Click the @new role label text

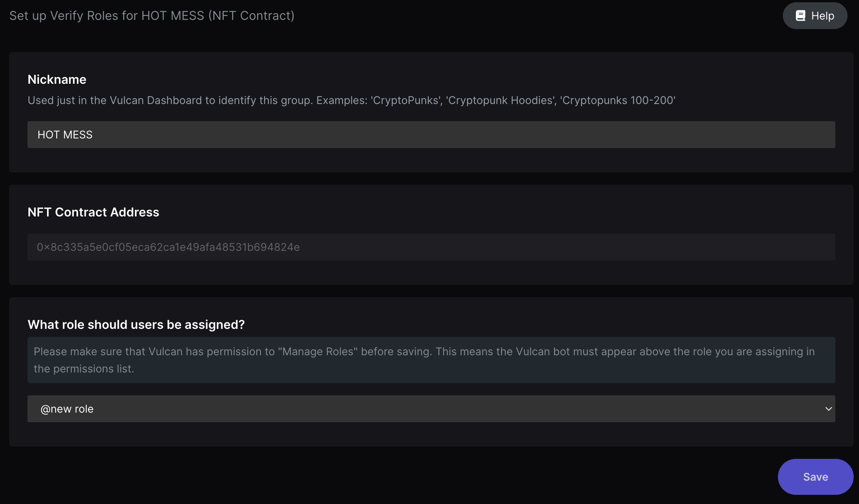(x=67, y=409)
